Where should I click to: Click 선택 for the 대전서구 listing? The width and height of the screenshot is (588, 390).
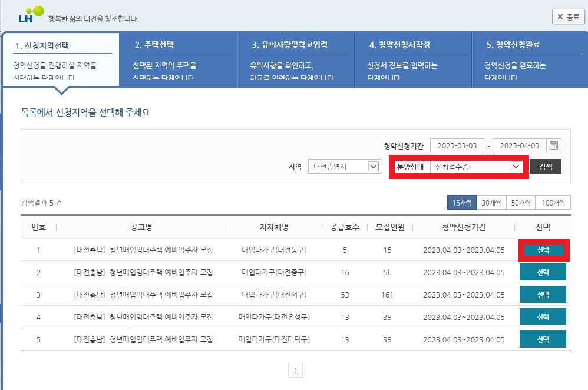[x=543, y=295]
